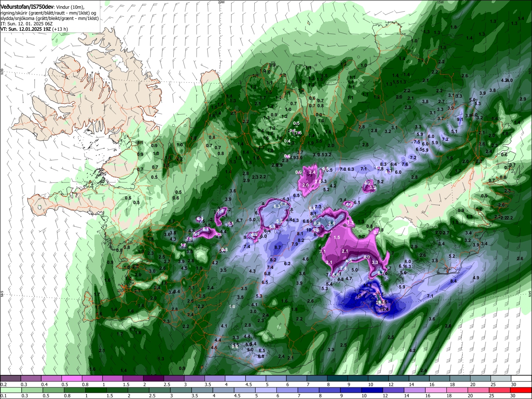Pick the darkest purple 2 swatch in the upper legend row
Image resolution: width=532 pixels, height=399 pixels.
click(153, 378)
